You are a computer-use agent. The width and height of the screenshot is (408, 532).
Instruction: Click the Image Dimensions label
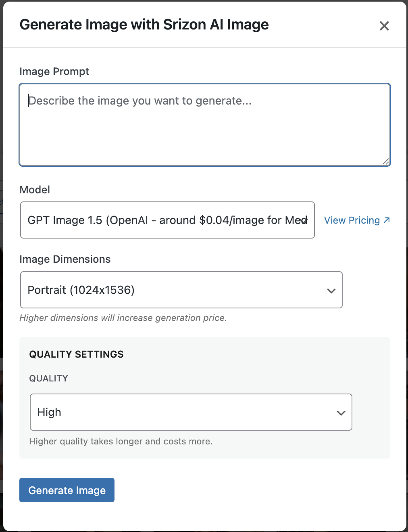click(65, 259)
